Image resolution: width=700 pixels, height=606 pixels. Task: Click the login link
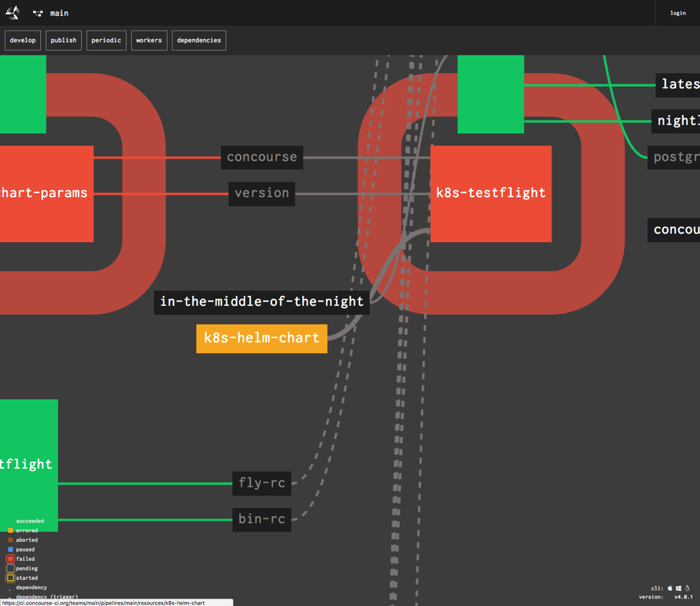677,13
